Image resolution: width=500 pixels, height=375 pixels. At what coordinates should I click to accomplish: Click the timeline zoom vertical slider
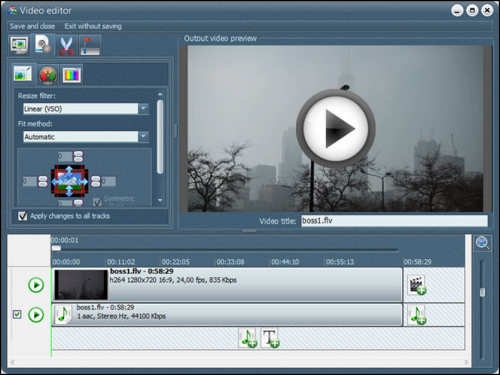tap(482, 292)
